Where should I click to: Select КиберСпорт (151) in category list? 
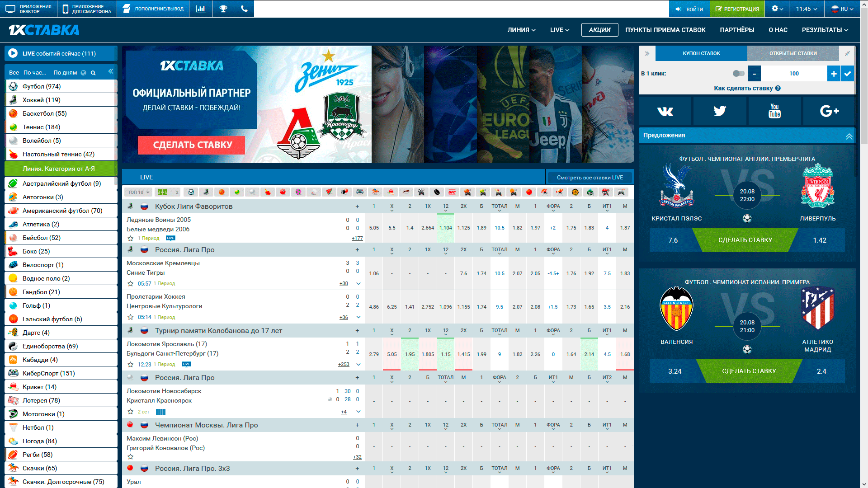click(x=61, y=373)
